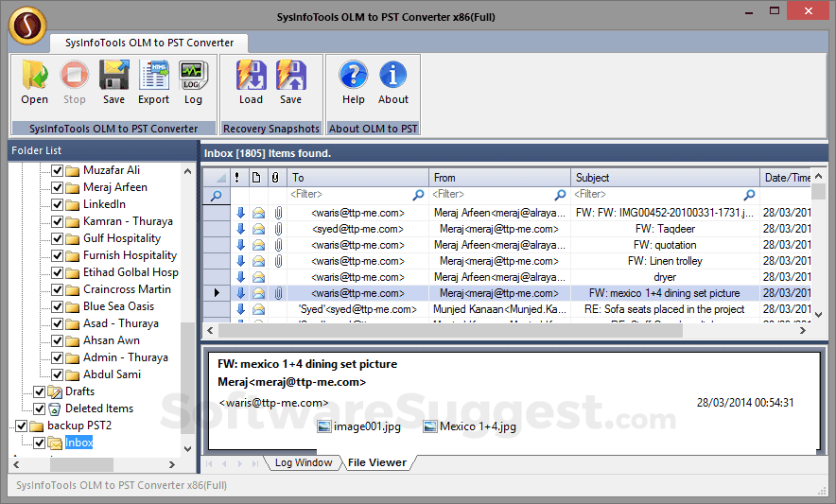Image resolution: width=836 pixels, height=504 pixels.
Task: Click the attachment paperclip column header
Action: [x=275, y=177]
